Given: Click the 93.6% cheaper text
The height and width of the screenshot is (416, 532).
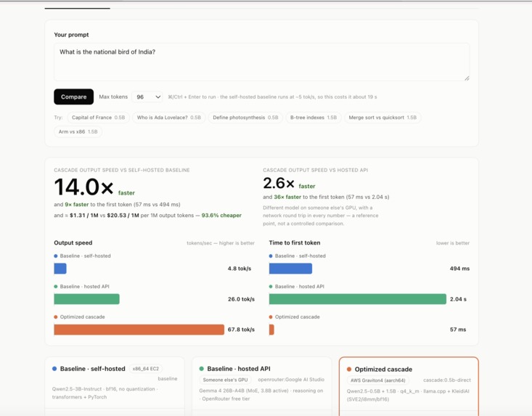Looking at the screenshot, I should [x=221, y=215].
